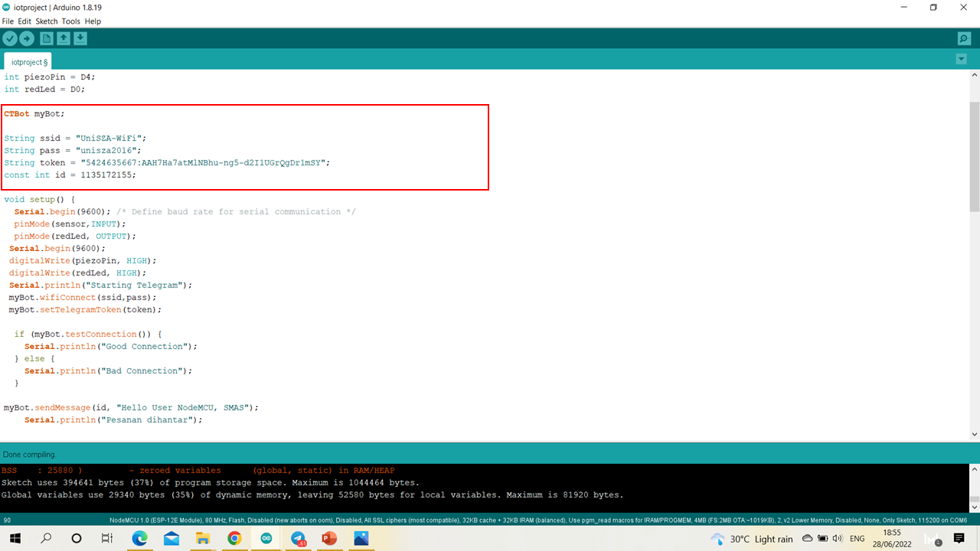Create a new sketch with New icon
Screen dimensions: 980x551
click(x=47, y=38)
